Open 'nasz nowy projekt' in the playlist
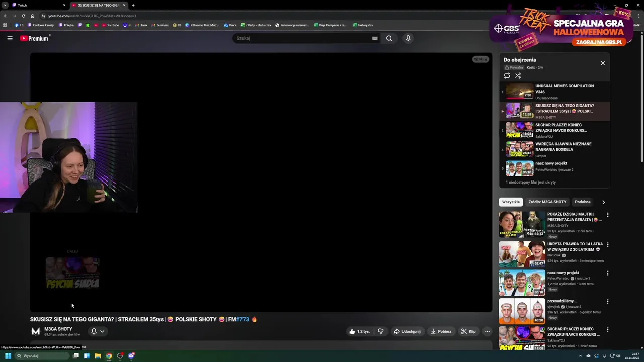Screen dimensions: 644x362 pyautogui.click(x=554, y=168)
